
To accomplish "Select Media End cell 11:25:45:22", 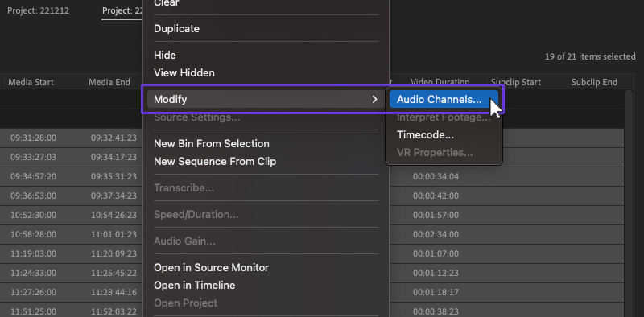I will [114, 273].
